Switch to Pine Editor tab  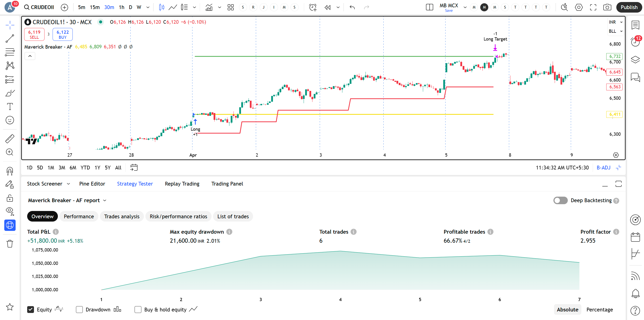pos(92,184)
